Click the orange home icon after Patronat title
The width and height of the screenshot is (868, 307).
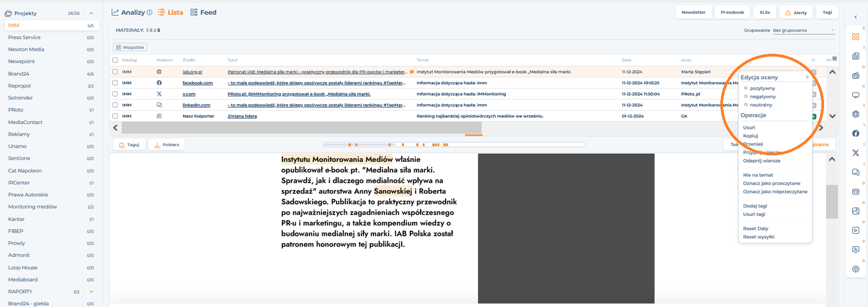click(x=411, y=72)
